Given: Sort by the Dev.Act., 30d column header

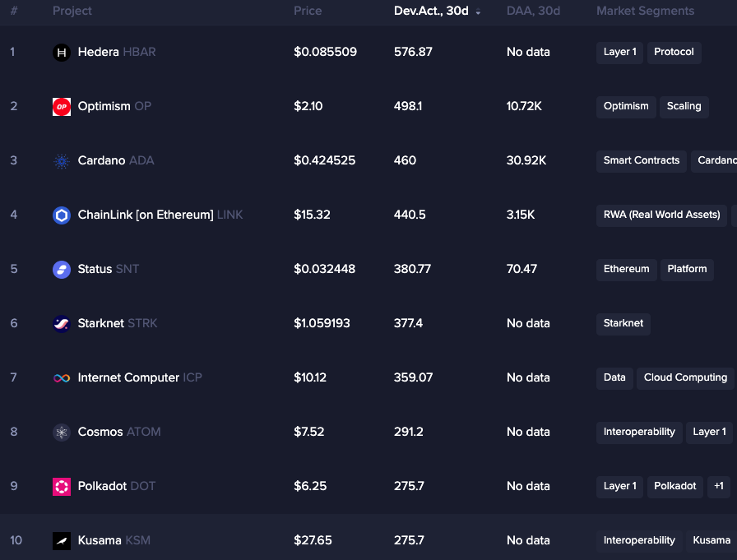Looking at the screenshot, I should pos(431,11).
